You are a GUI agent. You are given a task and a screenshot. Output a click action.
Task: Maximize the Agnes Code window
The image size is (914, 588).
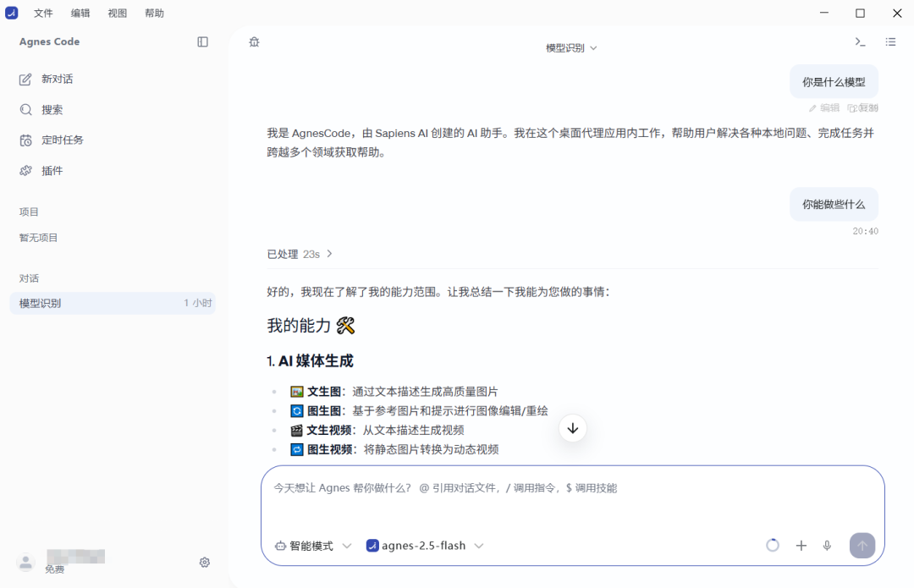(861, 13)
